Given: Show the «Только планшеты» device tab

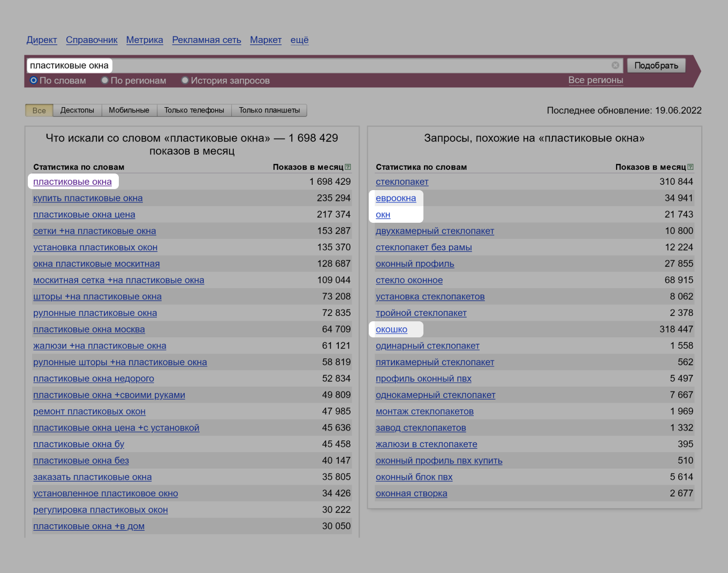Looking at the screenshot, I should tap(269, 110).
